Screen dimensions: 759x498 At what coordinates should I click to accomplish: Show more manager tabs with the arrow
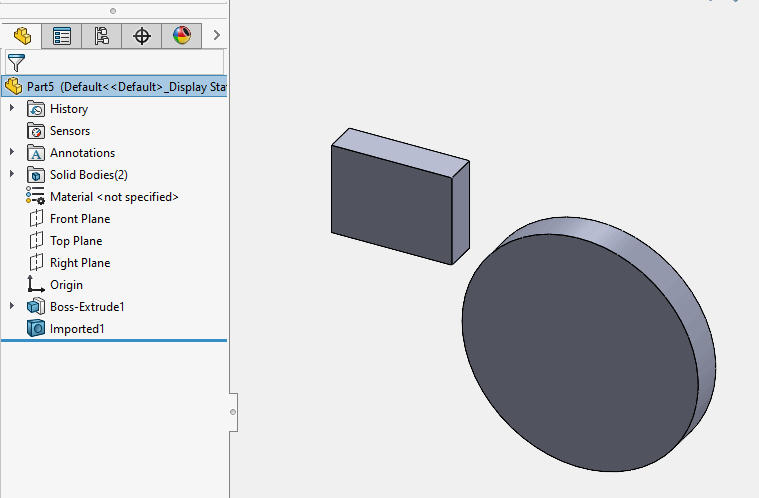click(x=216, y=35)
